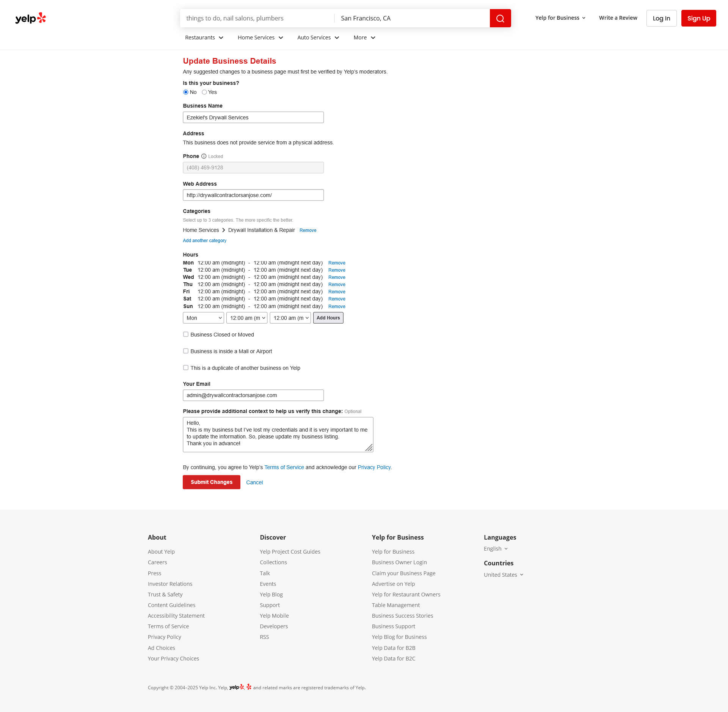728x712 pixels.
Task: Expand the Restaurants menu chevron
Action: (x=221, y=38)
